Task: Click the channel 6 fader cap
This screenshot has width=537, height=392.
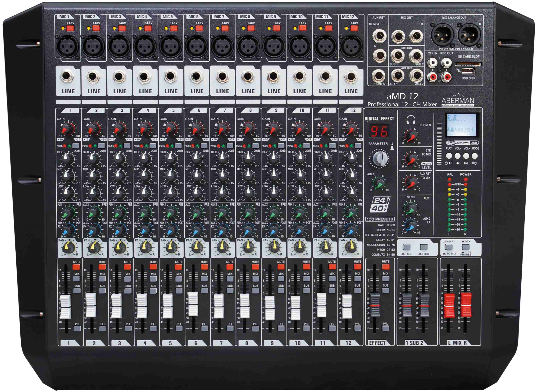Action: [193, 304]
